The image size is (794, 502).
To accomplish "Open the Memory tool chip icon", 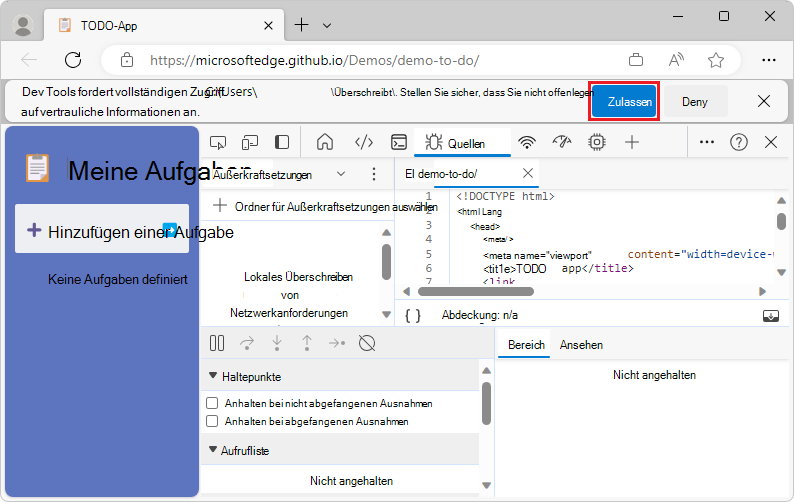I will pos(597,142).
